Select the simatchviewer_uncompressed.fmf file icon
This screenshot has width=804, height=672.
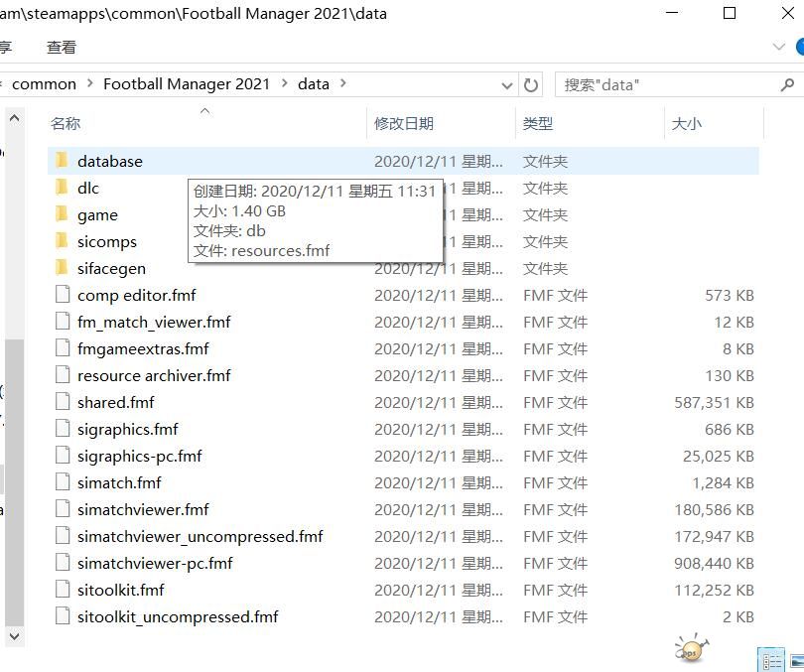(x=63, y=536)
